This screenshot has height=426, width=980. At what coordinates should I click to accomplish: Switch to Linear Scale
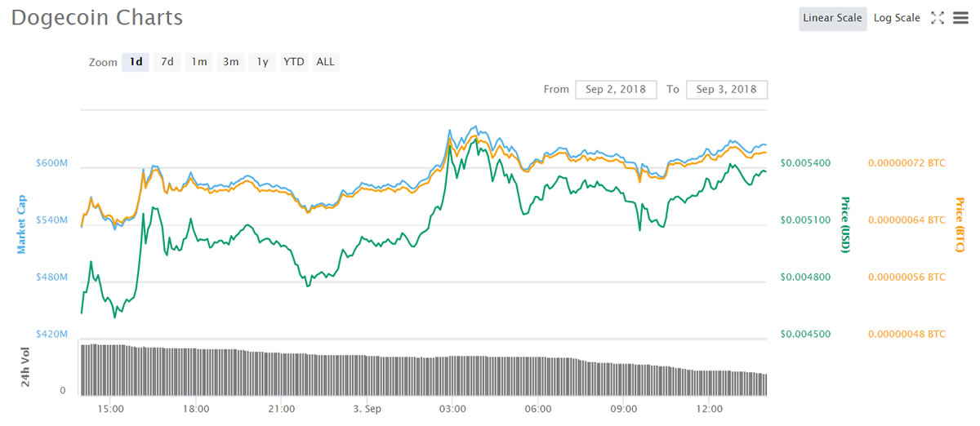pyautogui.click(x=833, y=18)
